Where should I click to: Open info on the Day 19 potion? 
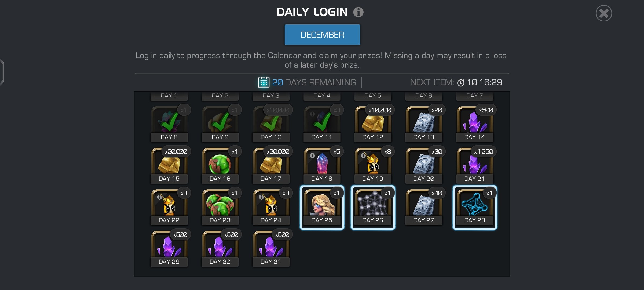(x=363, y=155)
